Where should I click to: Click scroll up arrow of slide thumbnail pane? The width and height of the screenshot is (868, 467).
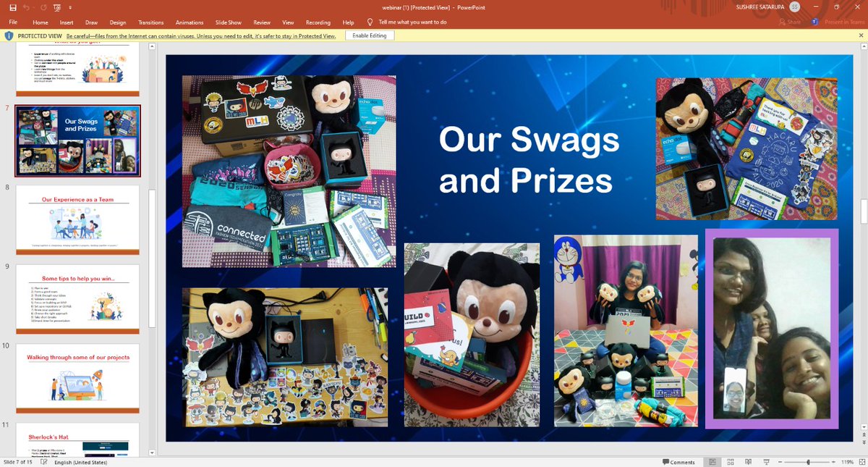point(152,48)
